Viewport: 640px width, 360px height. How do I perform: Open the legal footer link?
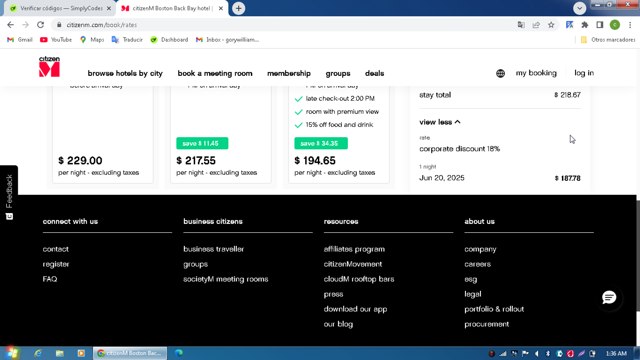473,294
